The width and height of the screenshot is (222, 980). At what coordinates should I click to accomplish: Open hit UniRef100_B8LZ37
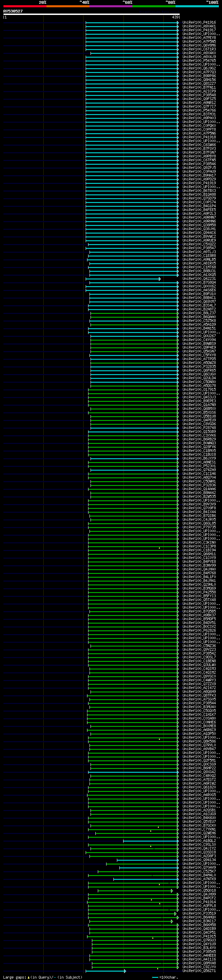pos(199,313)
